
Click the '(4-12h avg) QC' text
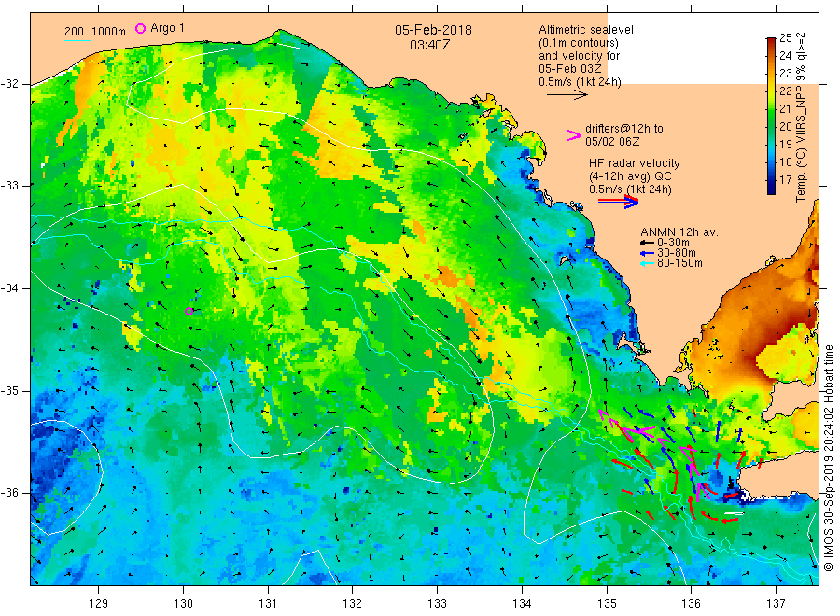630,176
